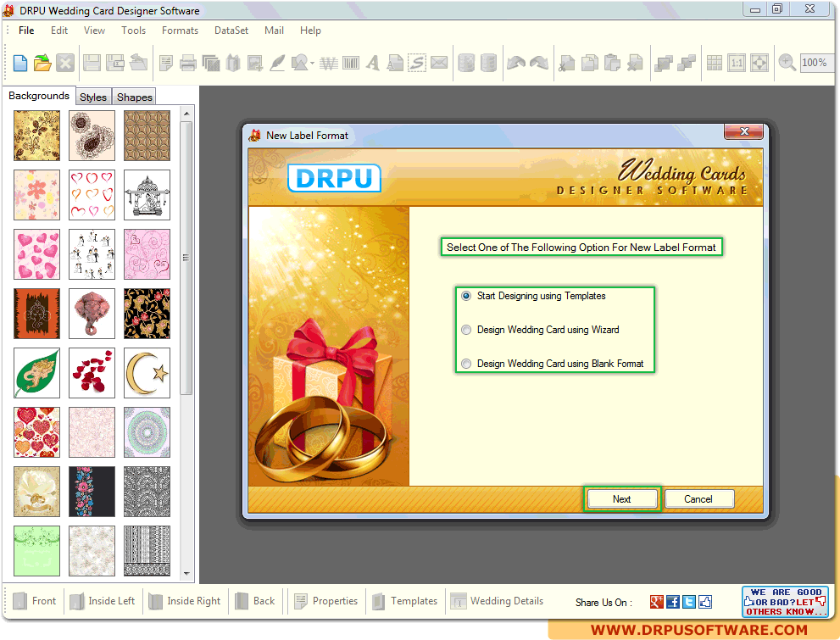
Task: Open the Formats menu
Action: pos(180,31)
